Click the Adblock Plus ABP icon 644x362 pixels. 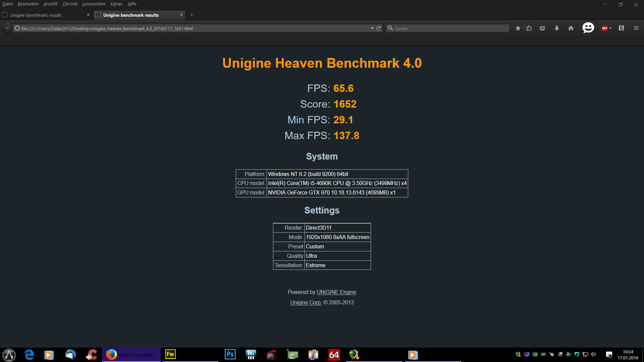[604, 28]
